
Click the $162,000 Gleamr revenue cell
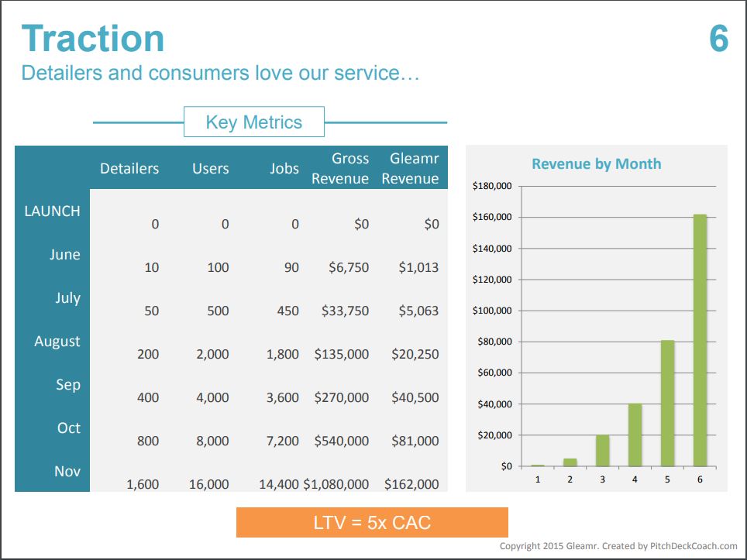[411, 484]
